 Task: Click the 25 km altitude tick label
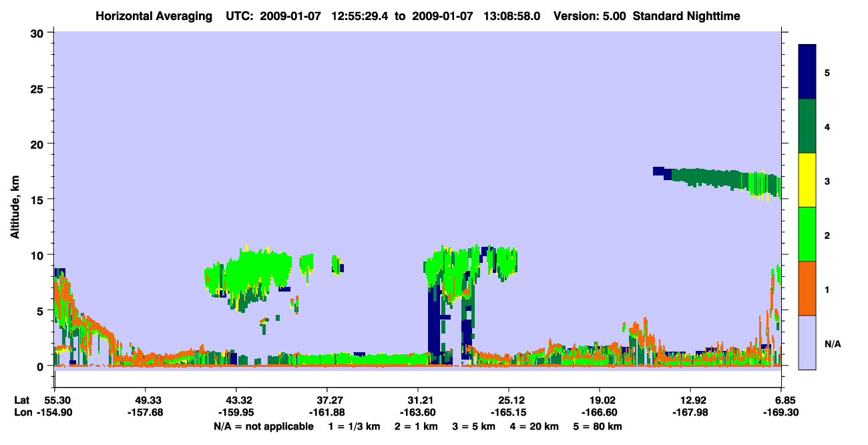point(39,88)
